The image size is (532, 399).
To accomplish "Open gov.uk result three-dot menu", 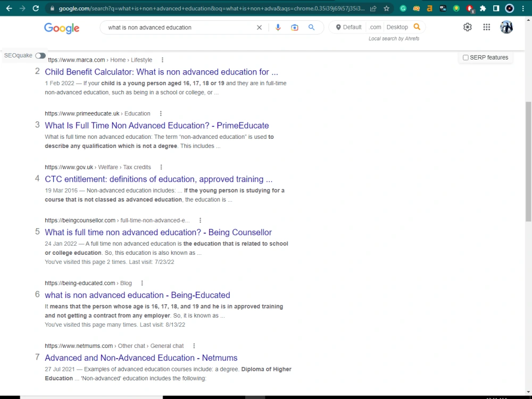I will pos(161,167).
